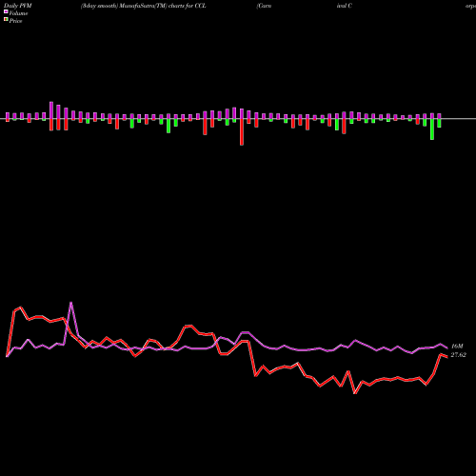The width and height of the screenshot is (476, 476).
Task: Click the Price legend color swatch
Action: coord(6,20)
